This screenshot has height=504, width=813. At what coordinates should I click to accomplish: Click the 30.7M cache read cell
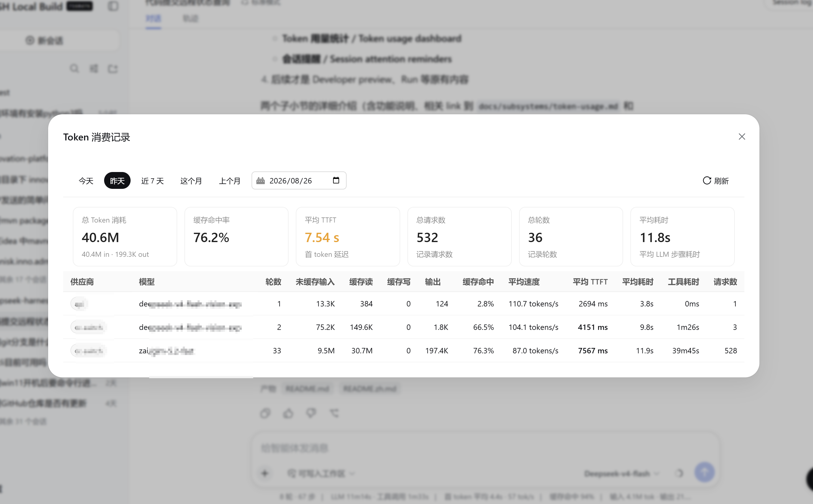coord(362,351)
